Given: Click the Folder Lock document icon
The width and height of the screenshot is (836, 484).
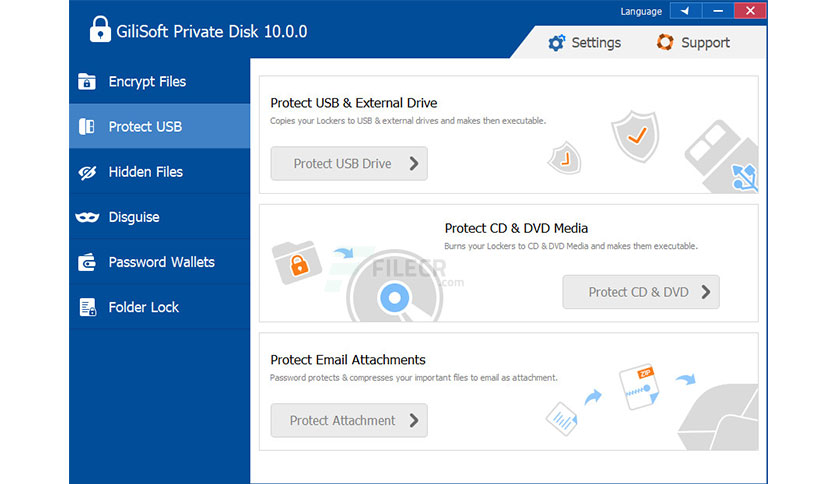Looking at the screenshot, I should (x=87, y=308).
